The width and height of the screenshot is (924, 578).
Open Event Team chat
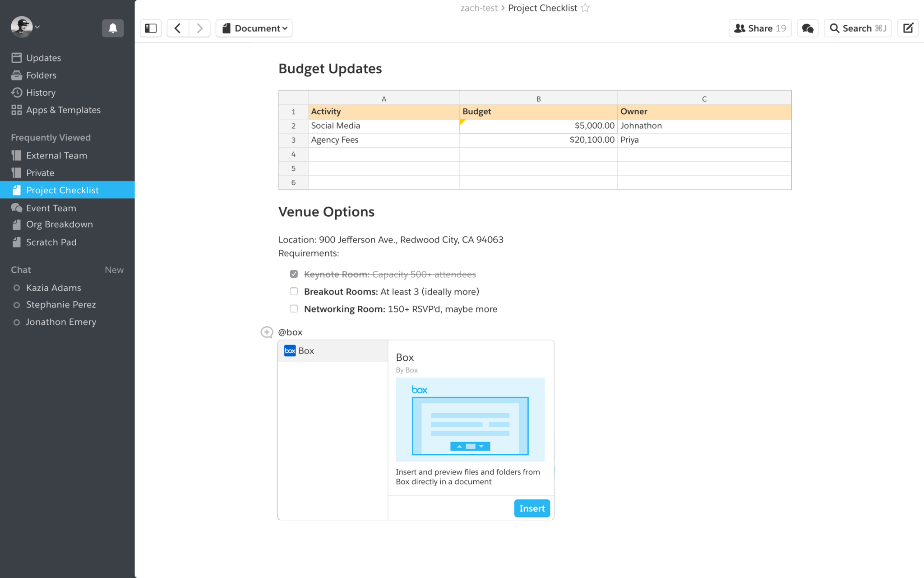click(67, 208)
